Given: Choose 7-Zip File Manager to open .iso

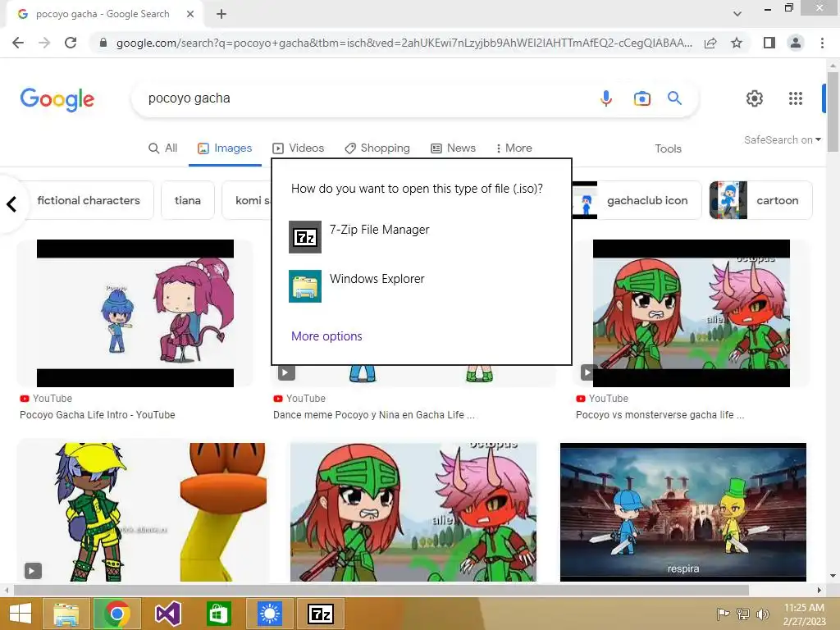Looking at the screenshot, I should point(422,237).
